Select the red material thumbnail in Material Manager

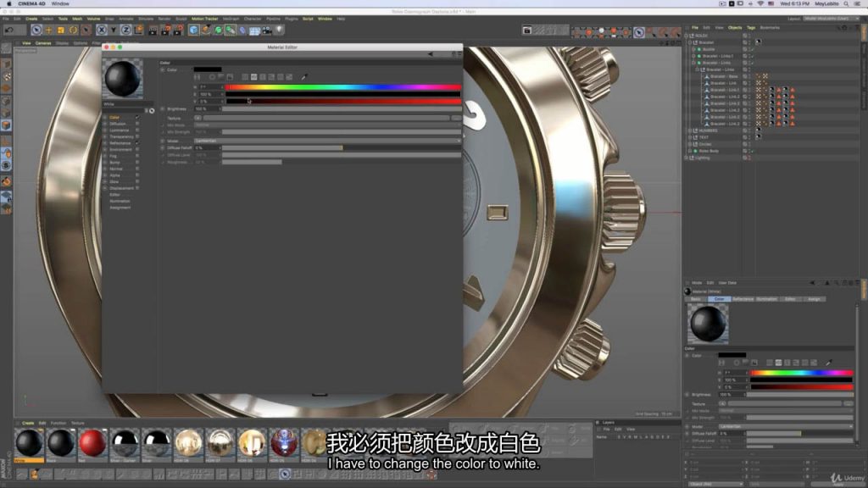[x=92, y=444]
